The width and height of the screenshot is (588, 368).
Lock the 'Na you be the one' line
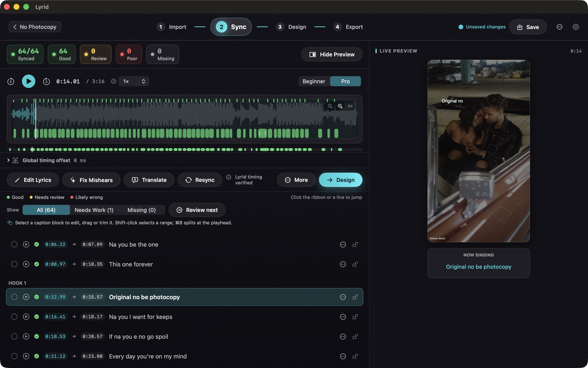click(x=355, y=244)
